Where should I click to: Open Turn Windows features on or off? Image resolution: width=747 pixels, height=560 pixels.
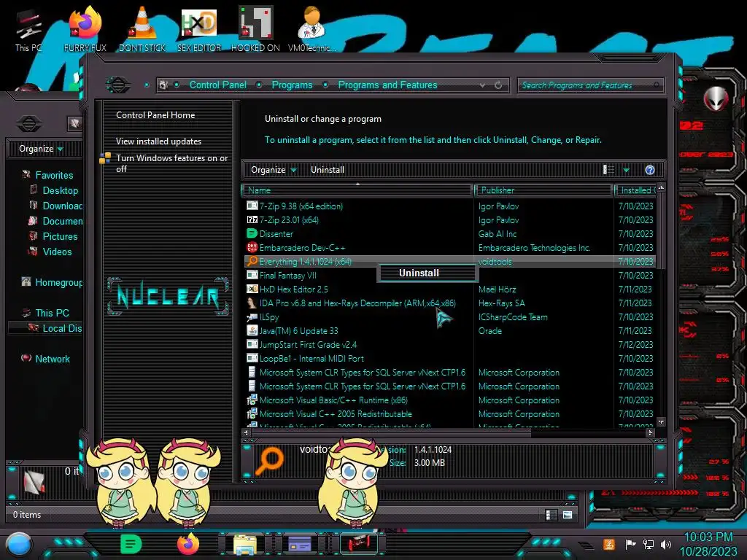click(x=171, y=163)
